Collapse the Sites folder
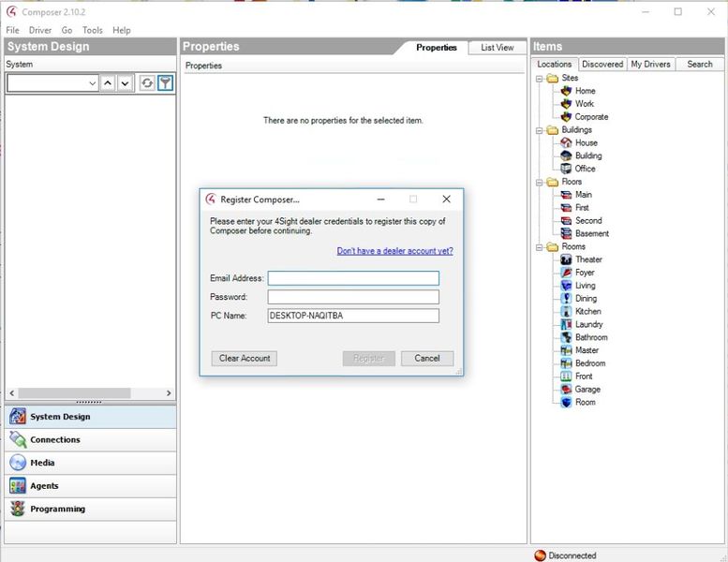Viewport: 728px width, 562px height. pyautogui.click(x=540, y=79)
